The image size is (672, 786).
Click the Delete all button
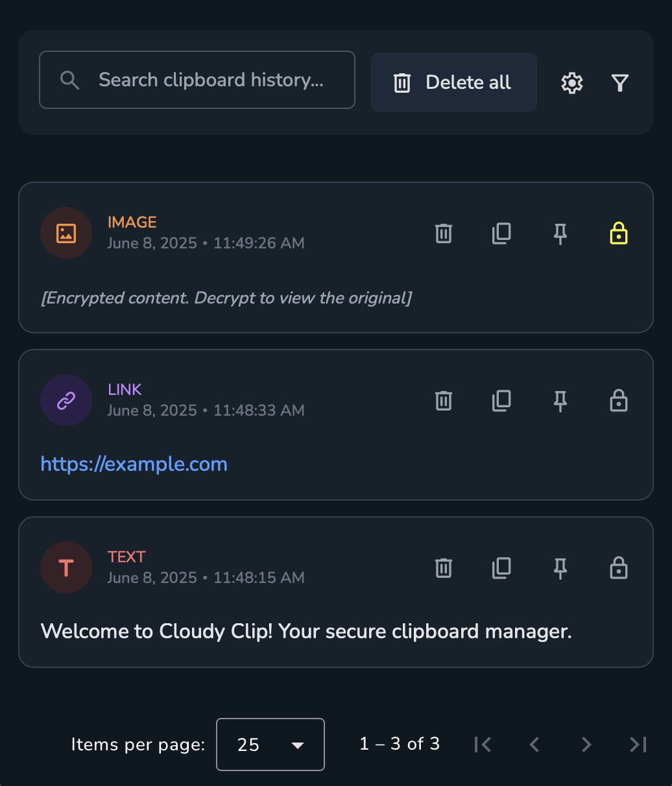click(454, 82)
